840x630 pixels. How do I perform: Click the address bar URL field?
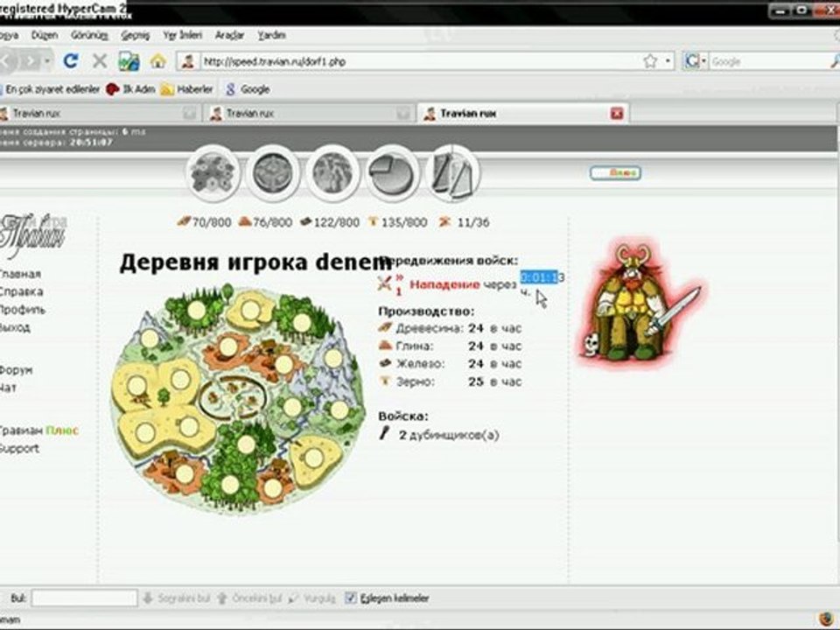pos(421,61)
